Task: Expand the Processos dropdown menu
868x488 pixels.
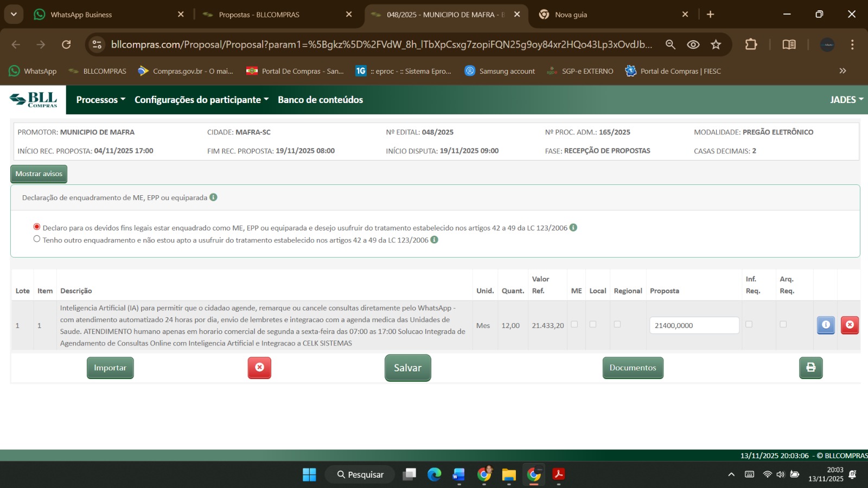Action: point(100,100)
